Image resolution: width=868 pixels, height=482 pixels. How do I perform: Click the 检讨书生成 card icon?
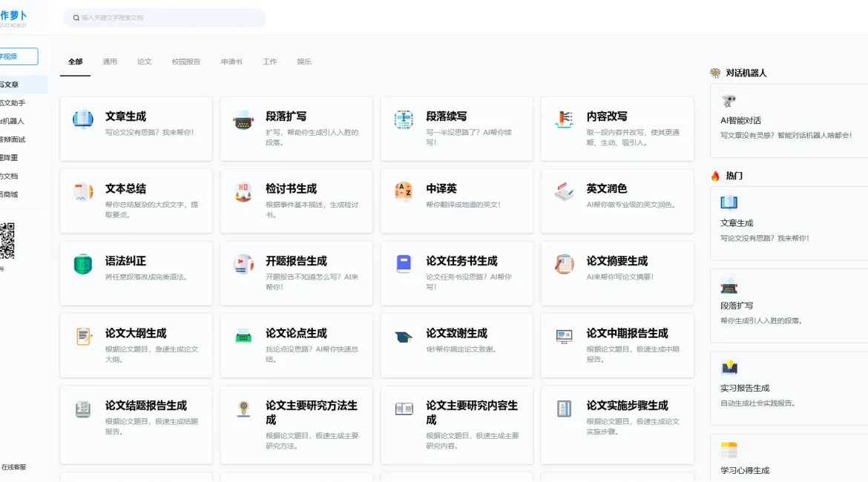(x=243, y=191)
